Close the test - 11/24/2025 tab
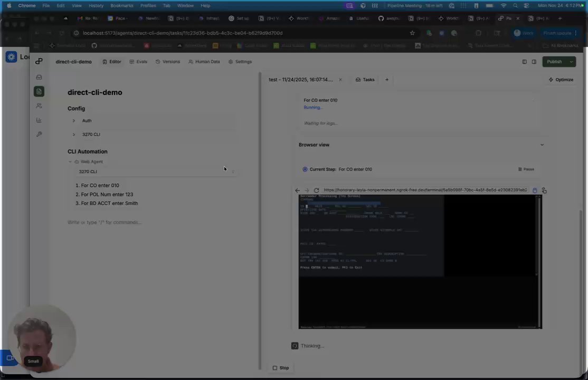 pos(340,80)
